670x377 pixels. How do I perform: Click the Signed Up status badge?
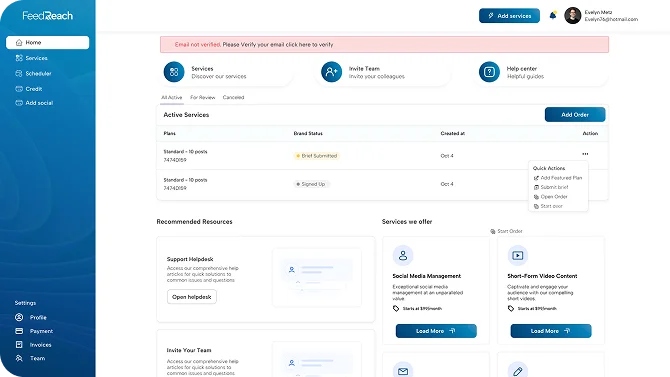[x=311, y=184]
